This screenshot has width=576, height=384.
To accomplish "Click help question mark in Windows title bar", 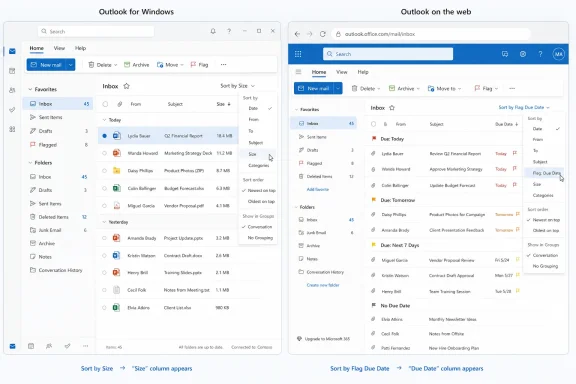I will click(x=229, y=31).
